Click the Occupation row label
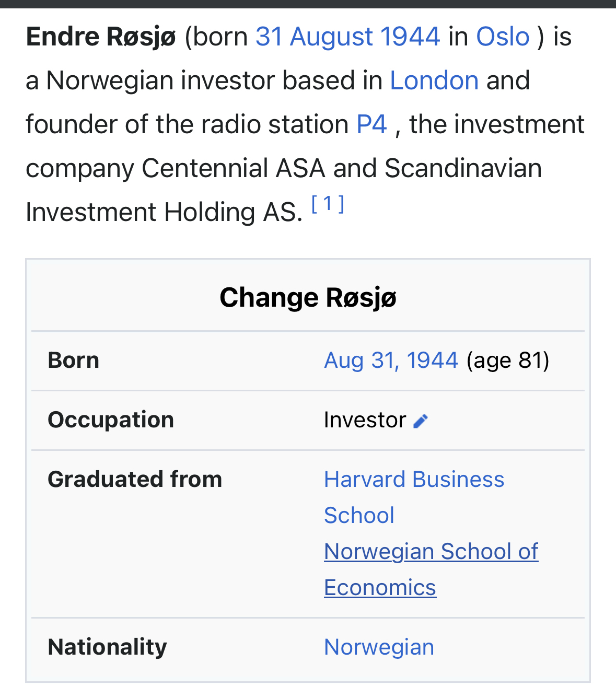This screenshot has height=698, width=616. (x=111, y=420)
